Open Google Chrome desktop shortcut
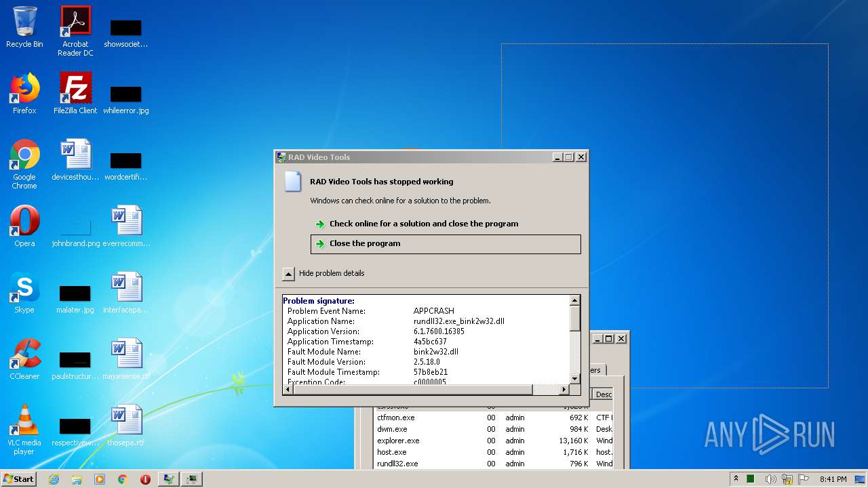 click(x=24, y=164)
